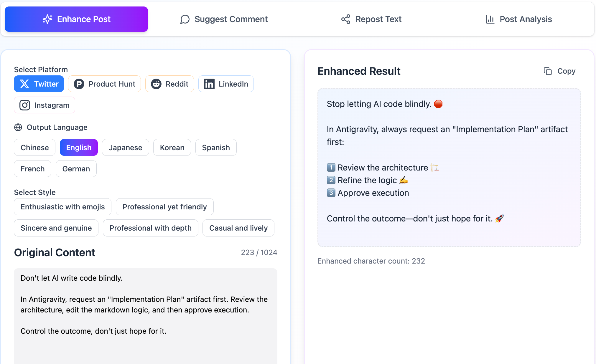Enable the Enthusiastic with emojis style

[x=62, y=207]
